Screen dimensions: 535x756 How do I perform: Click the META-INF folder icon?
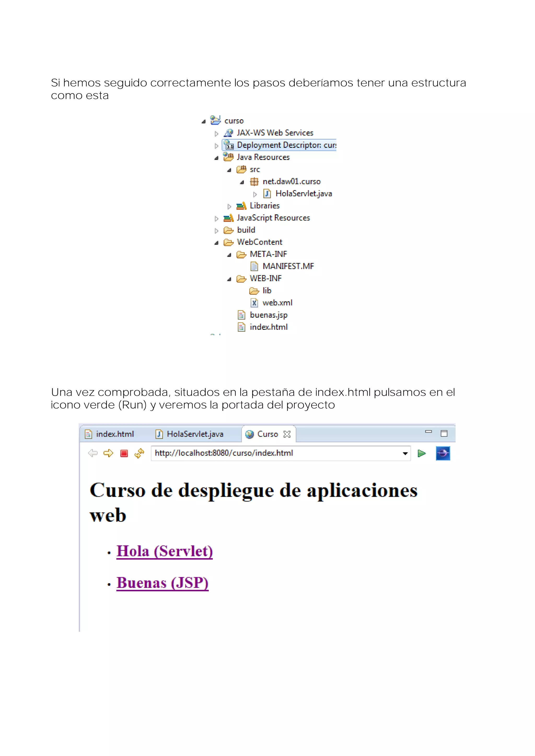(241, 255)
